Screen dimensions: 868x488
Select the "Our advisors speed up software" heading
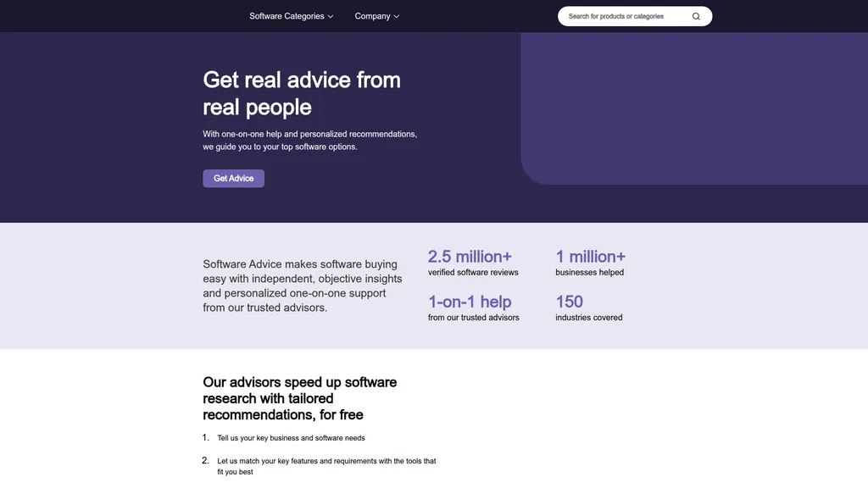300,398
